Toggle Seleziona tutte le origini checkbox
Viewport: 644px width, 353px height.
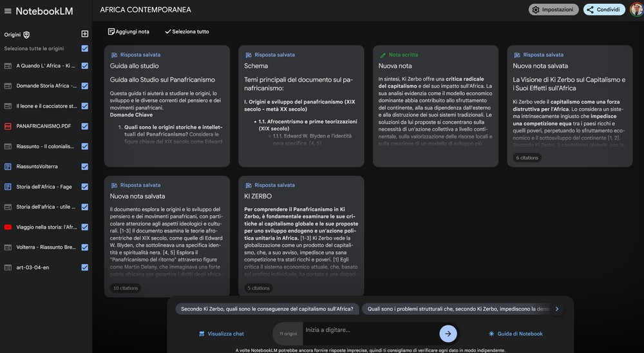click(85, 48)
